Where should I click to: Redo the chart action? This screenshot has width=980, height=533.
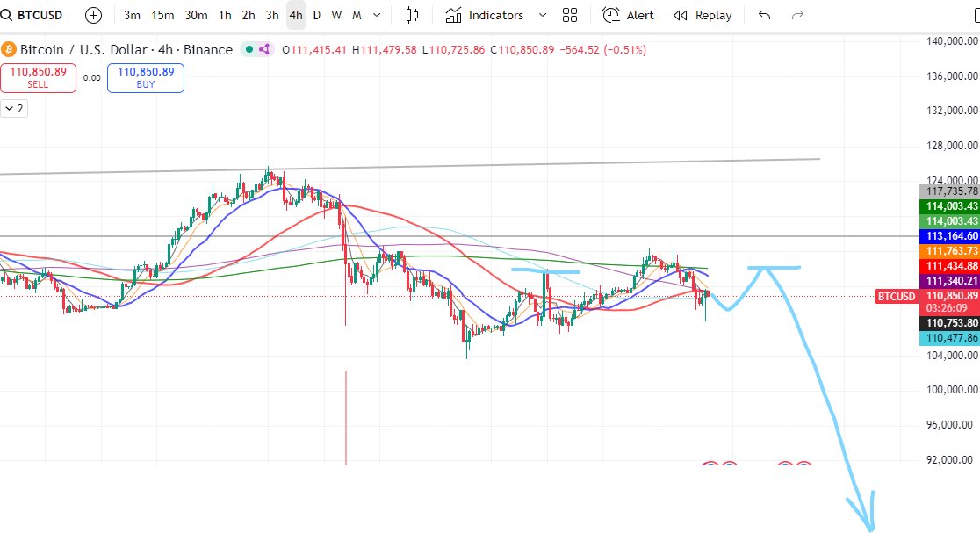(x=796, y=15)
